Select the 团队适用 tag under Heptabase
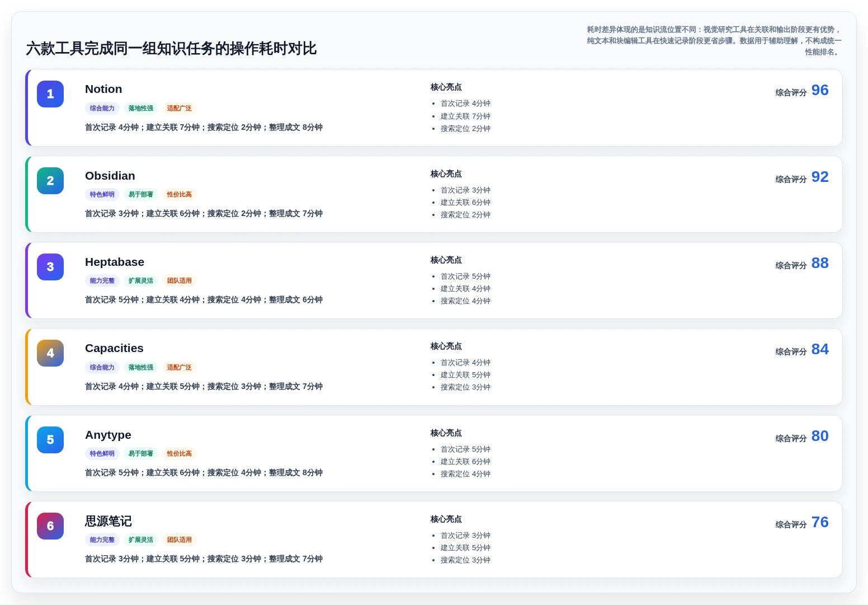This screenshot has width=868, height=605. click(x=180, y=281)
